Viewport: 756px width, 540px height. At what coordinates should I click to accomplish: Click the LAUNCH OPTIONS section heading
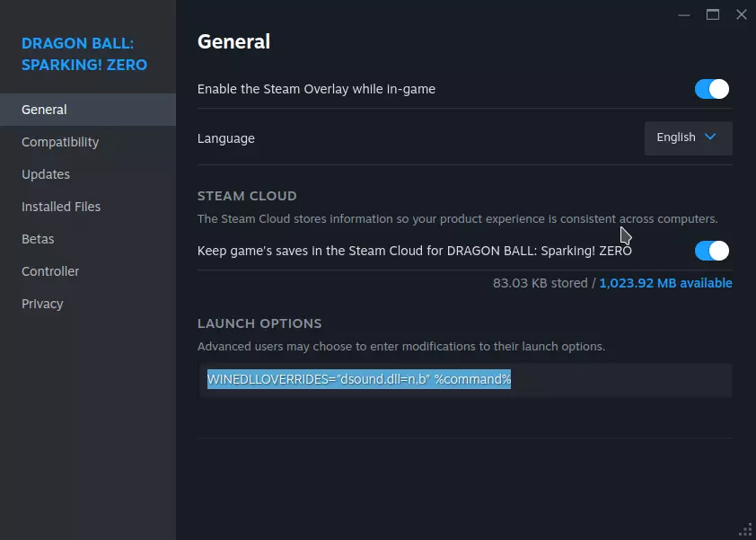tap(259, 323)
